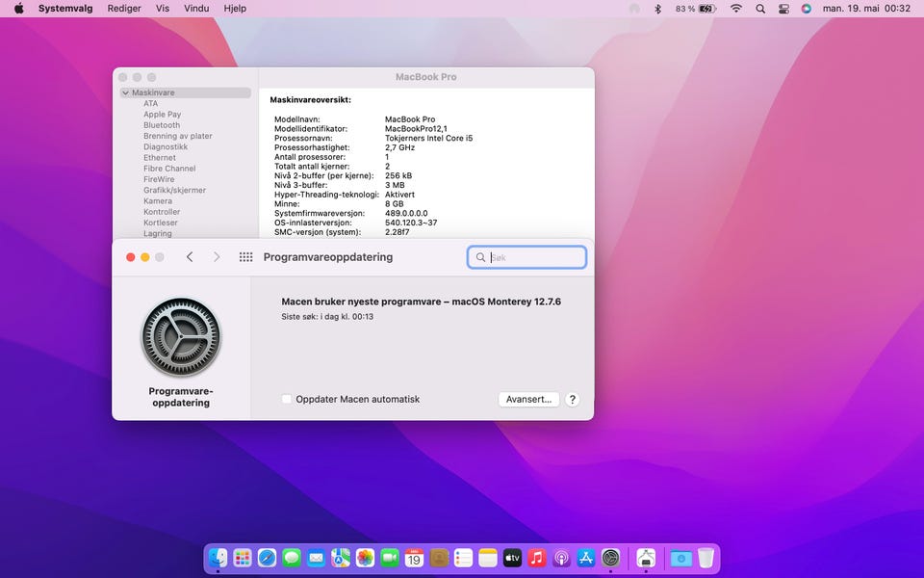Open the Apple menu

[x=18, y=9]
